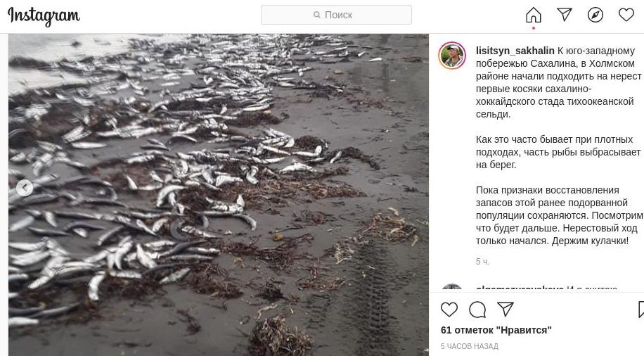Open Direct messages paper plane icon in header
Screen dimensions: 644x356
point(565,15)
